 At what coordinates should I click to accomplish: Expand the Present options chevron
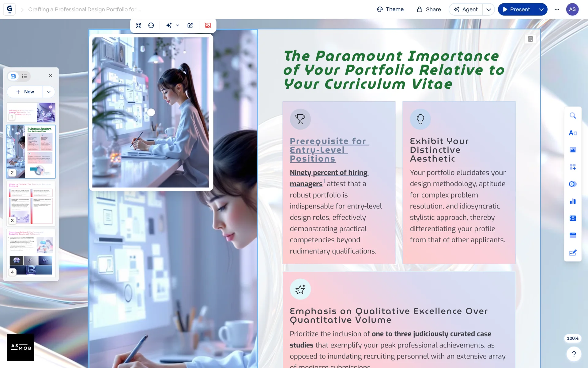coord(541,10)
